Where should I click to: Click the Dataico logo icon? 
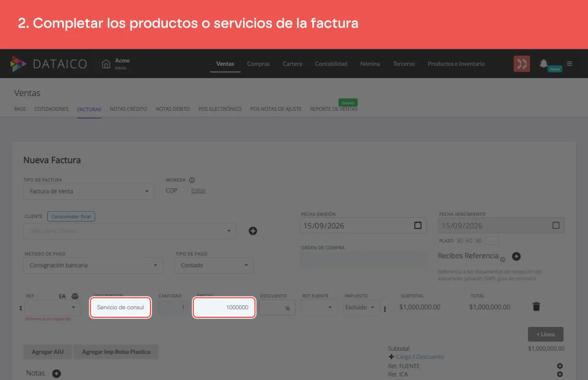tap(18, 64)
